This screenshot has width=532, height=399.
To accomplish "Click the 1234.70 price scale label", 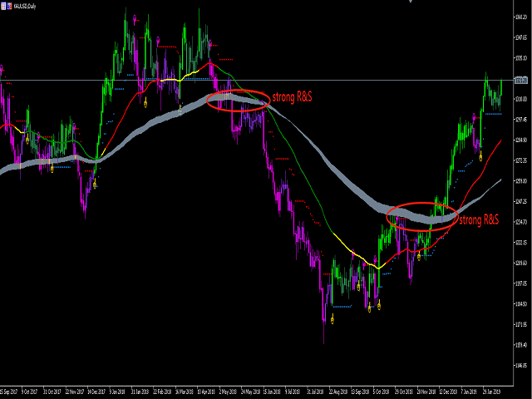I will pos(521,222).
